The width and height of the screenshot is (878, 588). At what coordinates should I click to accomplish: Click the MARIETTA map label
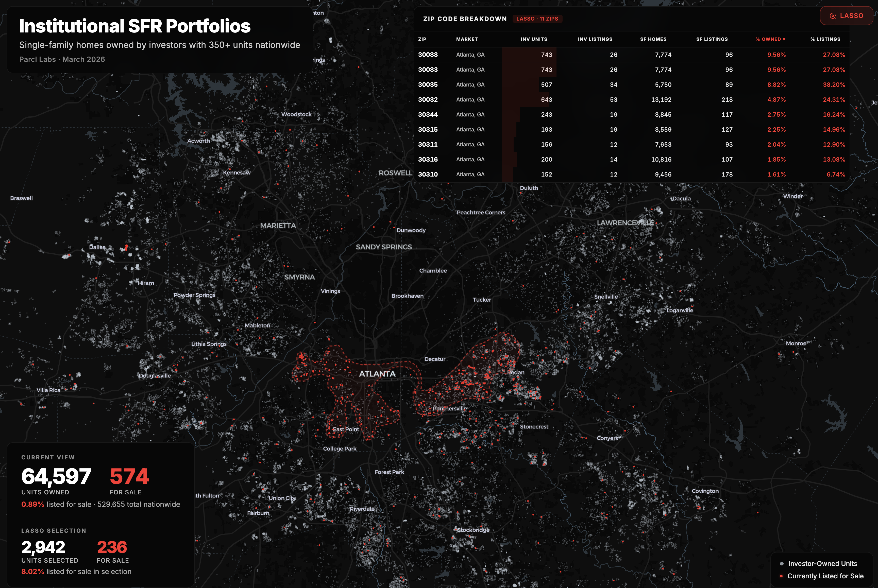(278, 226)
